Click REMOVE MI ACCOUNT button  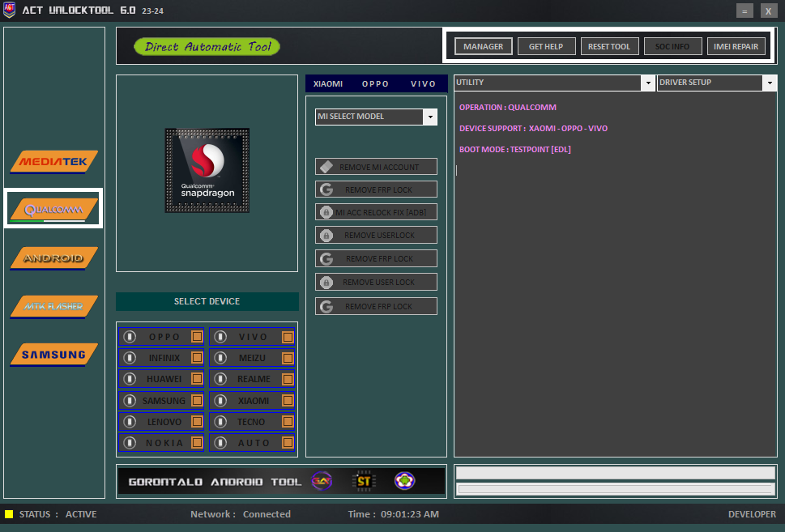[376, 167]
